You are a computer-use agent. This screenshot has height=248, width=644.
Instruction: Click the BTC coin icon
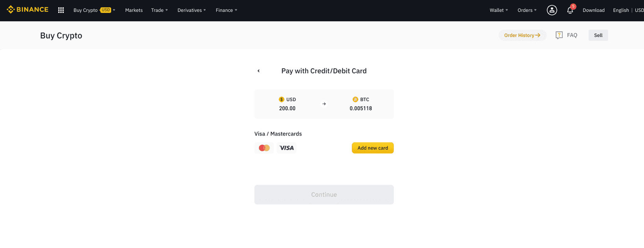pyautogui.click(x=355, y=99)
